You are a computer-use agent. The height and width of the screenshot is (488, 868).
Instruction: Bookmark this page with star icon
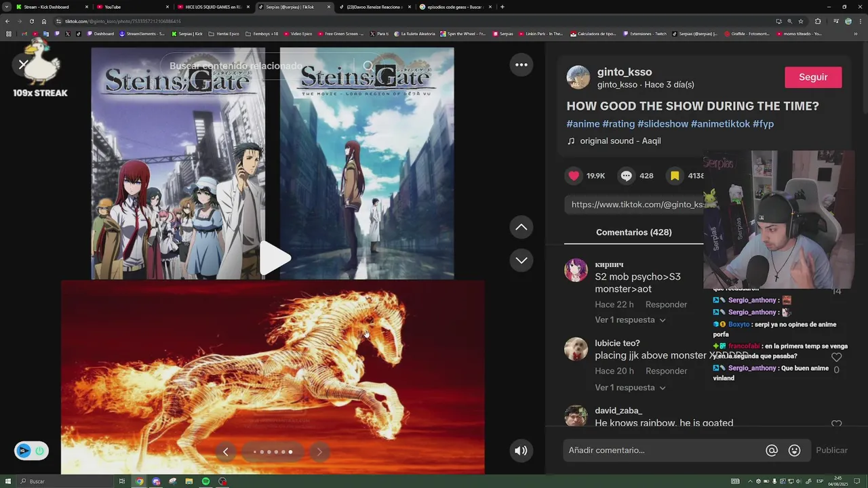(801, 21)
